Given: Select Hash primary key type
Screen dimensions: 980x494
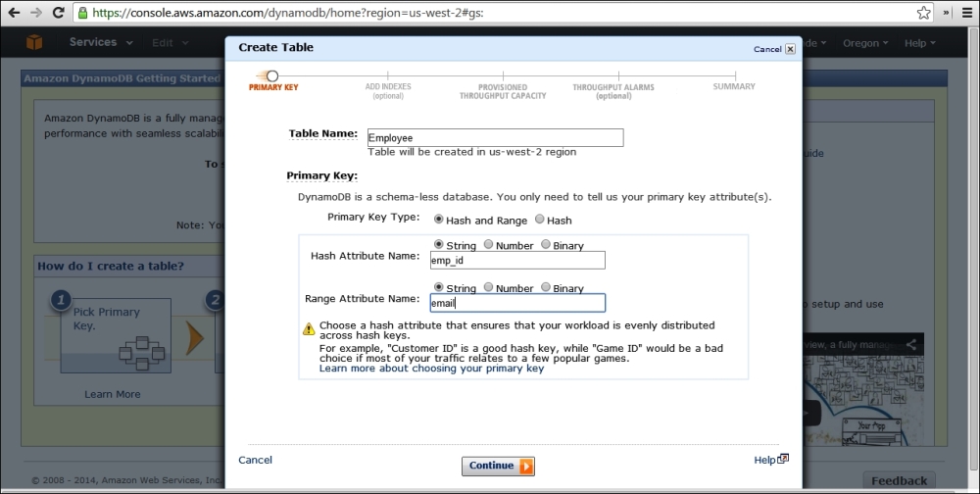Looking at the screenshot, I should tap(539, 220).
